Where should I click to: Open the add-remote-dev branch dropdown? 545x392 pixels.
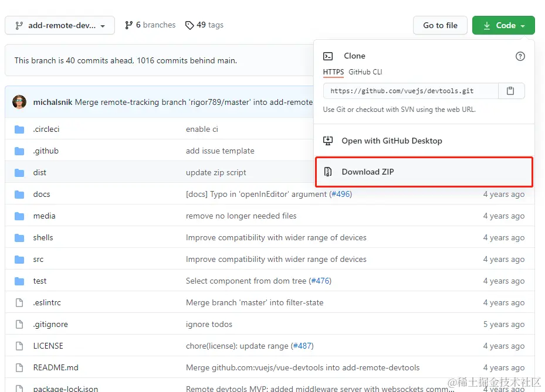coord(60,26)
